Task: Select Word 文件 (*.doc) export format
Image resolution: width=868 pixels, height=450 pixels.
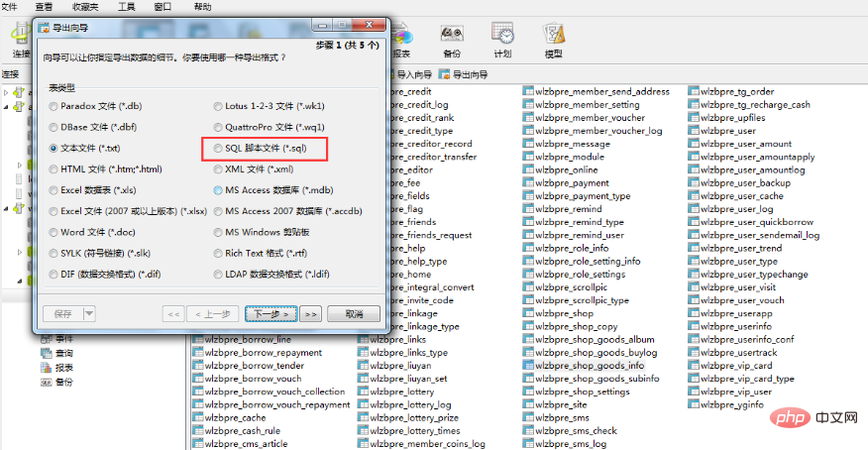Action: point(54,233)
